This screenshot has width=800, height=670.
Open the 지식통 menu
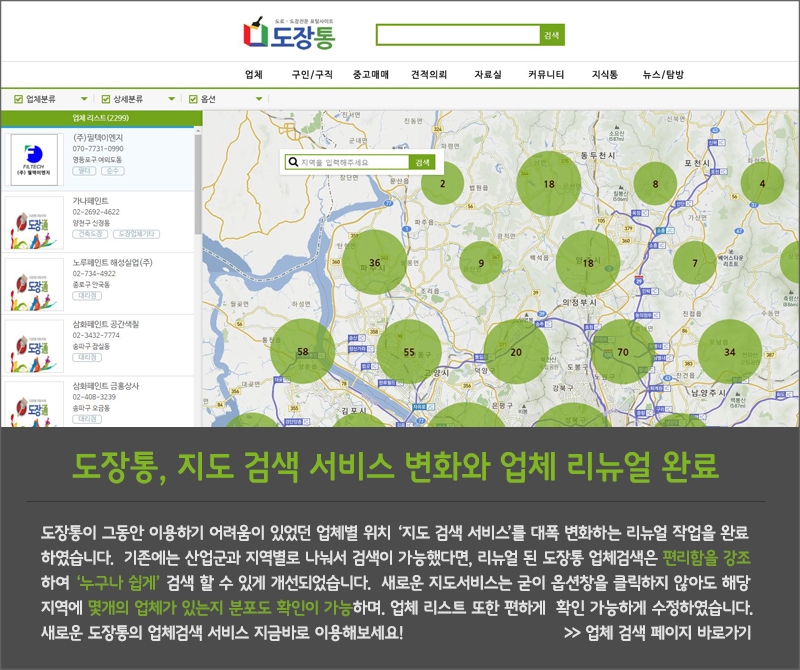click(x=605, y=75)
